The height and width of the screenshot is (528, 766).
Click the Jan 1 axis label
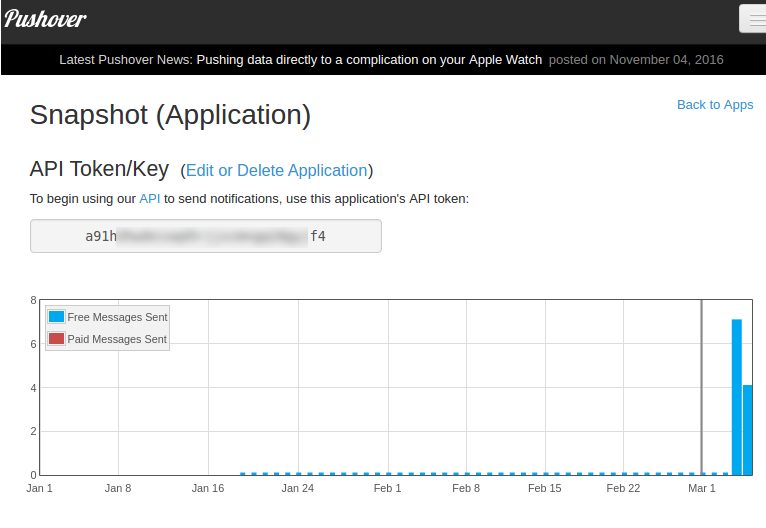click(x=39, y=488)
